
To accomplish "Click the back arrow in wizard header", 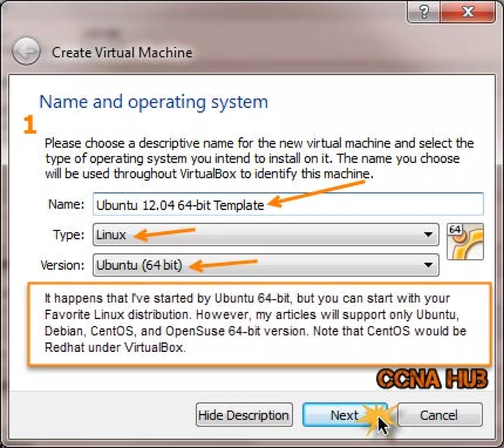I will tap(26, 51).
